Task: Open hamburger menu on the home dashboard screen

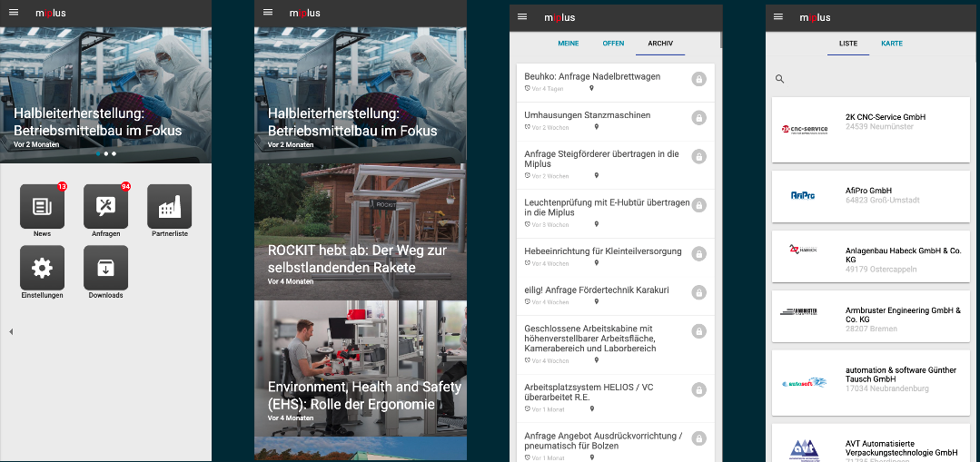Action: tap(13, 13)
